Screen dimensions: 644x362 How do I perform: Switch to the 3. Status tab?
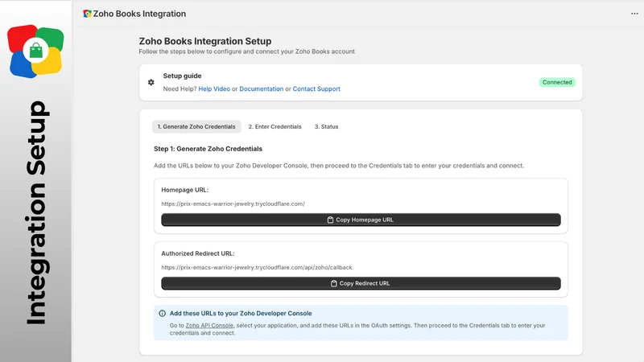click(x=327, y=126)
